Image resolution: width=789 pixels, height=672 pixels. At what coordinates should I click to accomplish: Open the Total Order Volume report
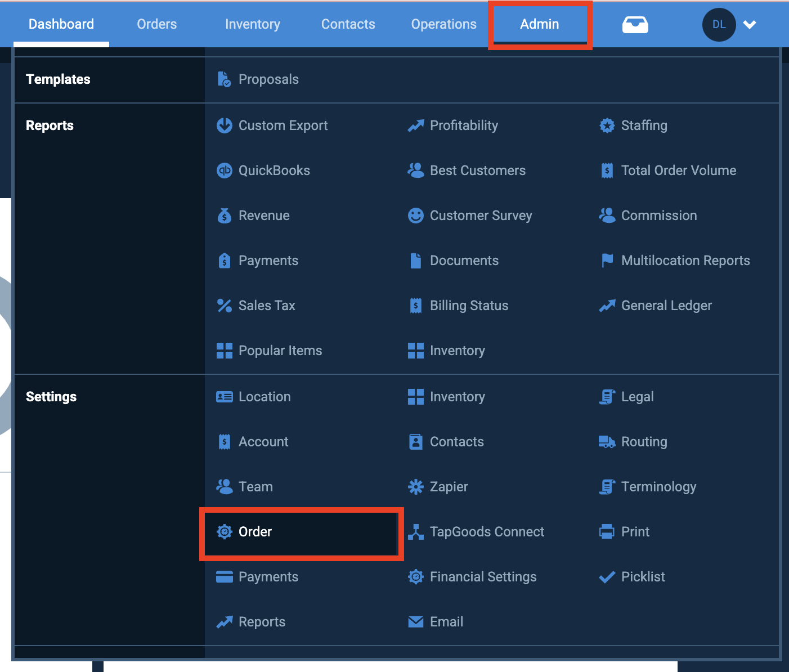pyautogui.click(x=679, y=171)
